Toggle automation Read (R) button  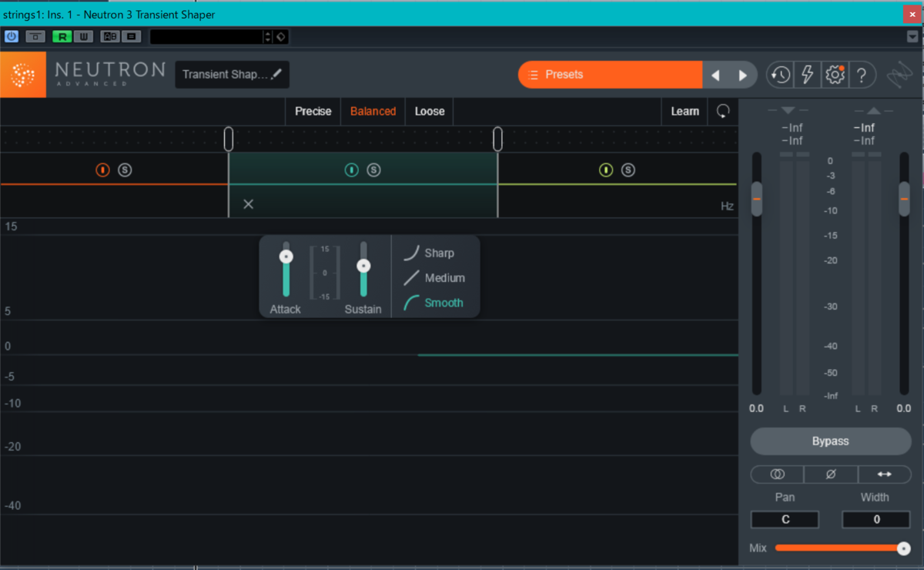[x=62, y=36]
